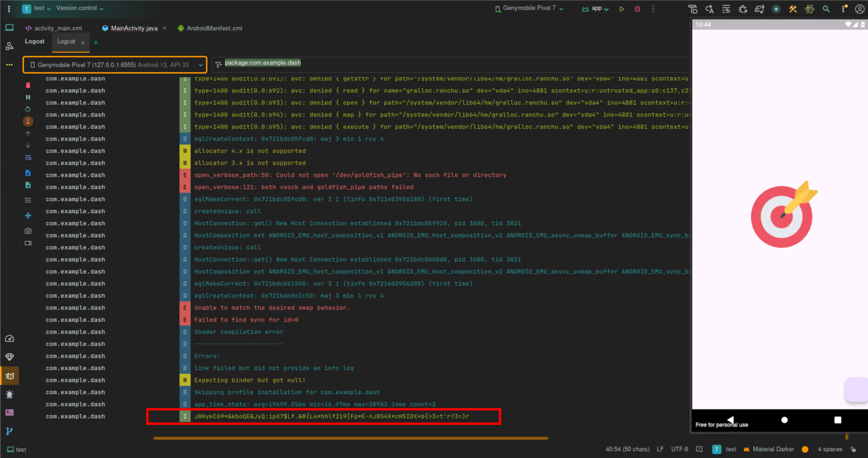Open the Material Darker theme selector
Screen dimensions: 868x458
[x=769, y=449]
